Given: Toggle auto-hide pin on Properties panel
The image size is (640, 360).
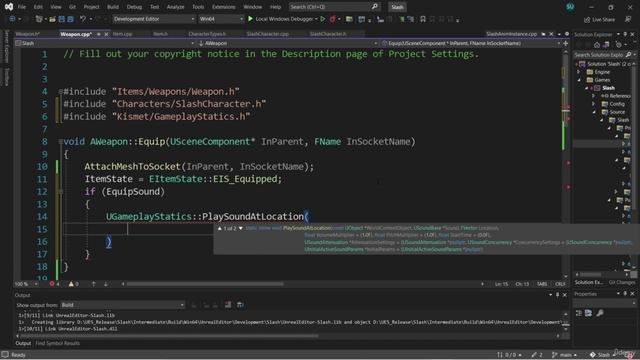Looking at the screenshot, I should pyautogui.click(x=625, y=293).
